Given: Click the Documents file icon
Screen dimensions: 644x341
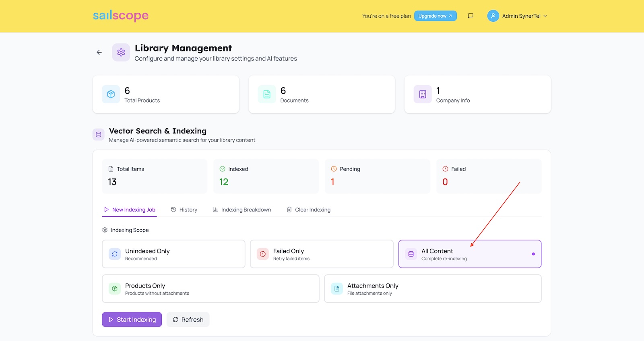Looking at the screenshot, I should pyautogui.click(x=266, y=94).
